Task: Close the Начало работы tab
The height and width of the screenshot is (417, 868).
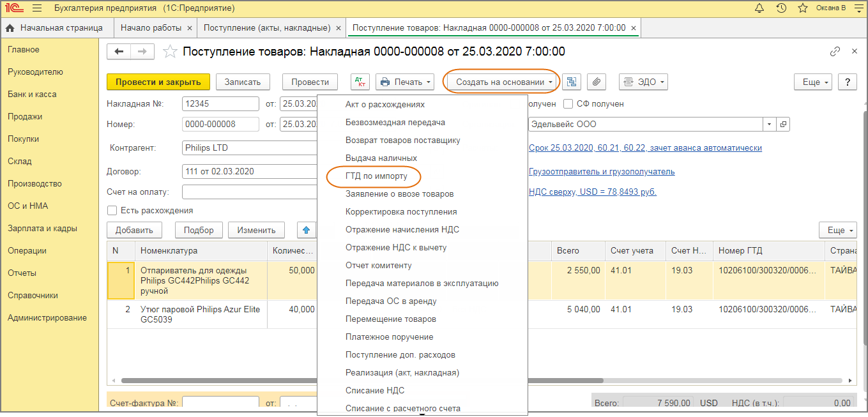Action: coord(190,28)
